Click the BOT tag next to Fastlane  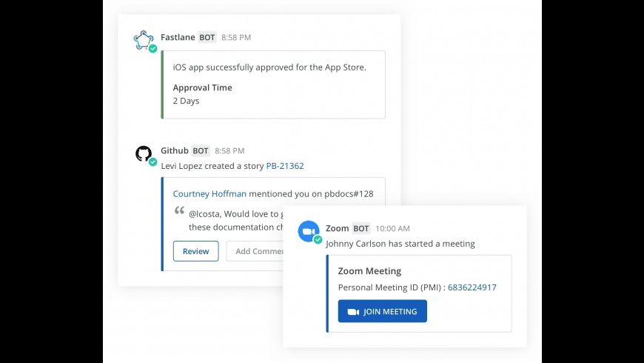point(207,37)
